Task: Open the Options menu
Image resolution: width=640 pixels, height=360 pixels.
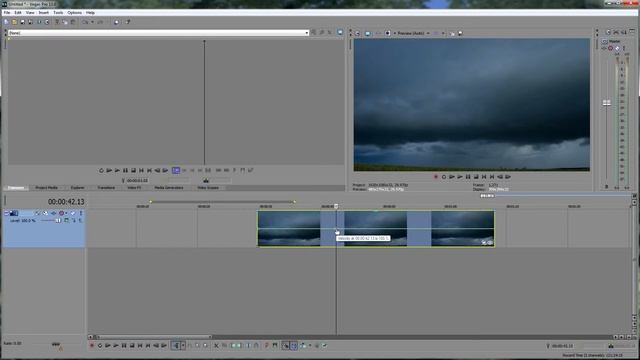Action: (75, 13)
